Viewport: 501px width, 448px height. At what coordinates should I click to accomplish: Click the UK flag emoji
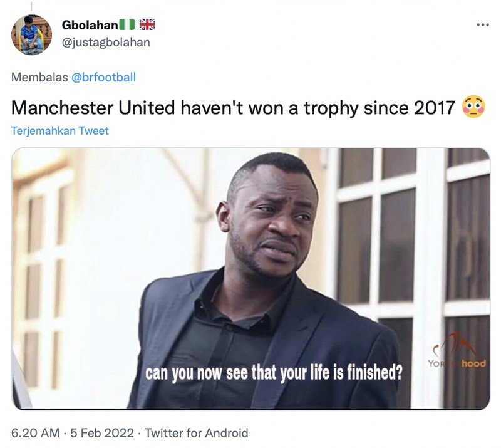(x=147, y=24)
